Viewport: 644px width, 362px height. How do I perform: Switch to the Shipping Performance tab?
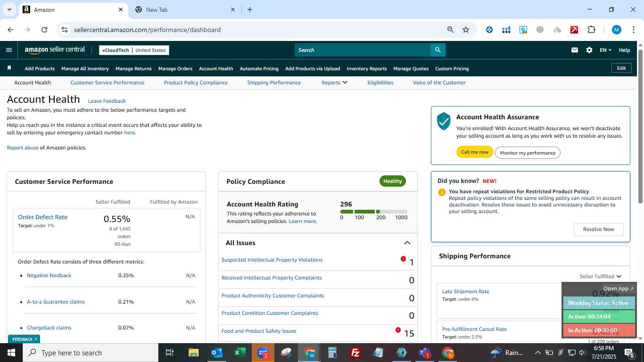(274, 82)
